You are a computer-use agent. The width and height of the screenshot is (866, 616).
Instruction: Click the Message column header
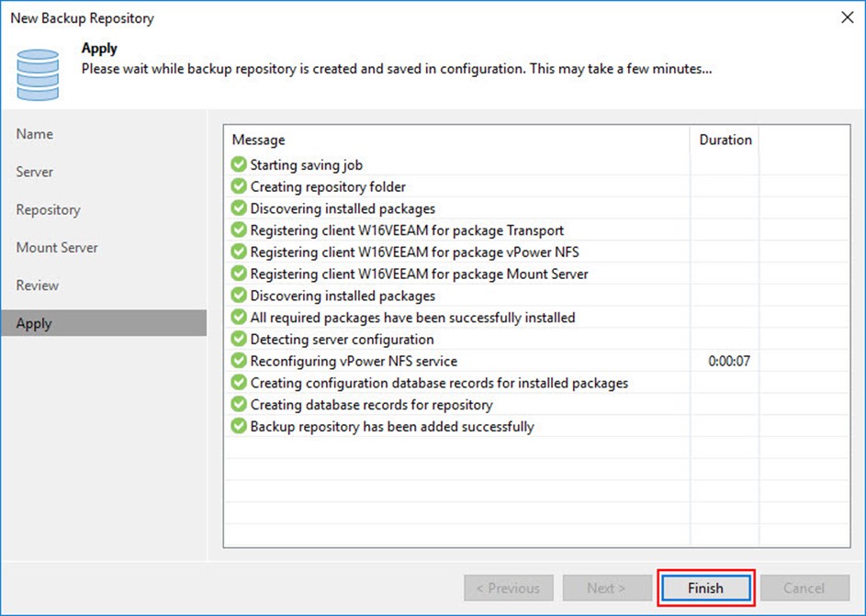259,140
